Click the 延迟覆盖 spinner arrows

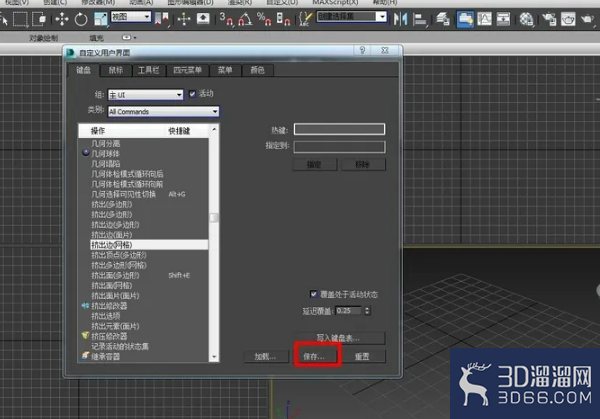367,310
